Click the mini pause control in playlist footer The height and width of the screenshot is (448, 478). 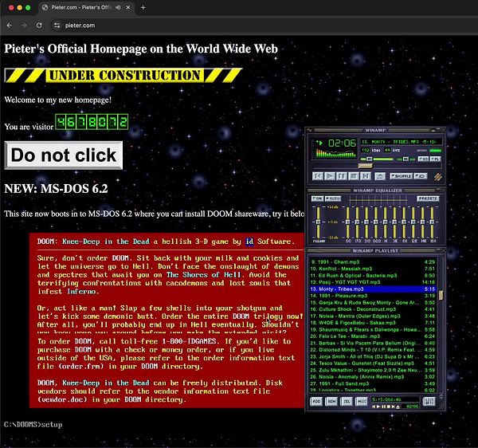coord(383,407)
